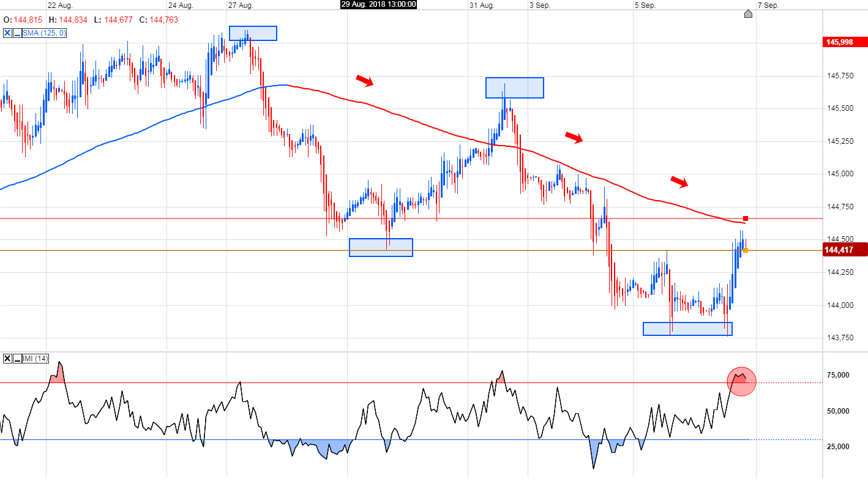Click the lowest red arrow annotation

click(679, 182)
